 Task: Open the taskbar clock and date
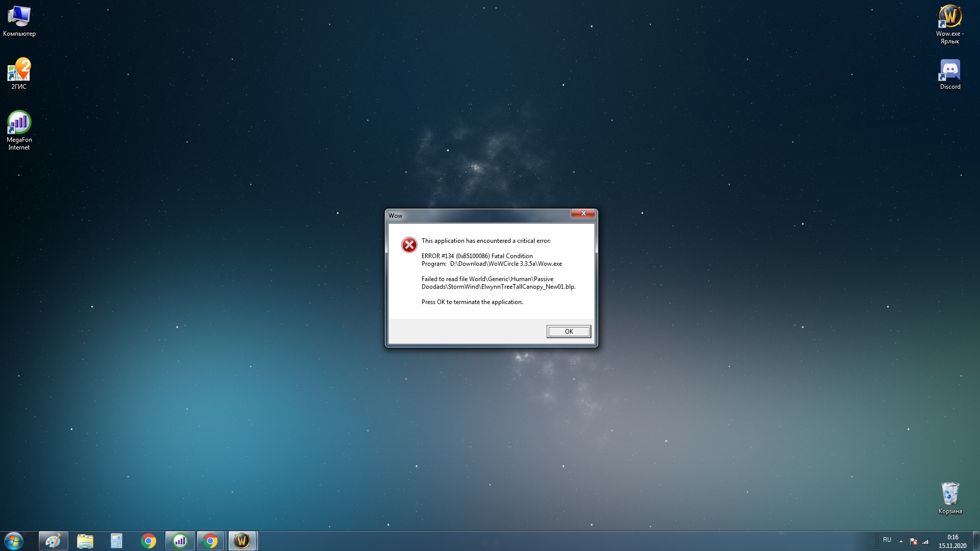pyautogui.click(x=952, y=541)
